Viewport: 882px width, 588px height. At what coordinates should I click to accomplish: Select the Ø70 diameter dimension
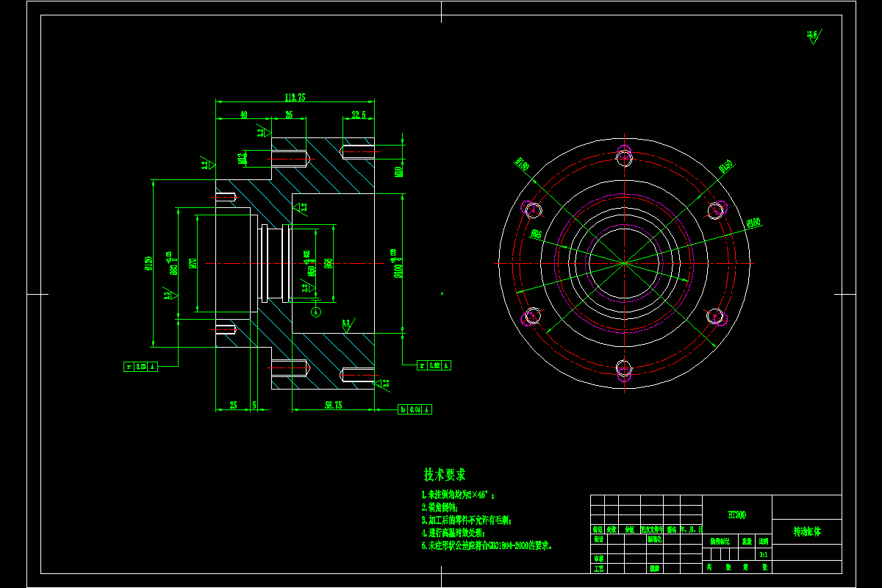coord(193,263)
